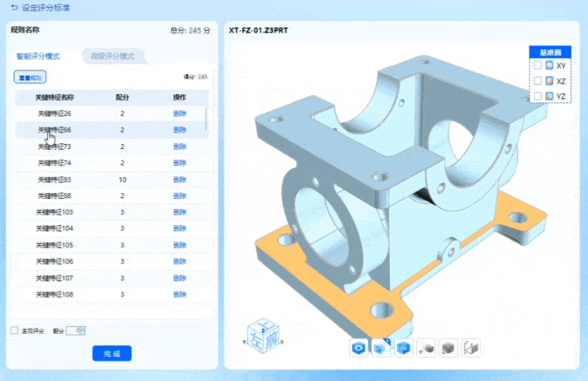The height and width of the screenshot is (381, 588).
Task: Enable the XY datum plane checkbox
Action: click(x=538, y=66)
